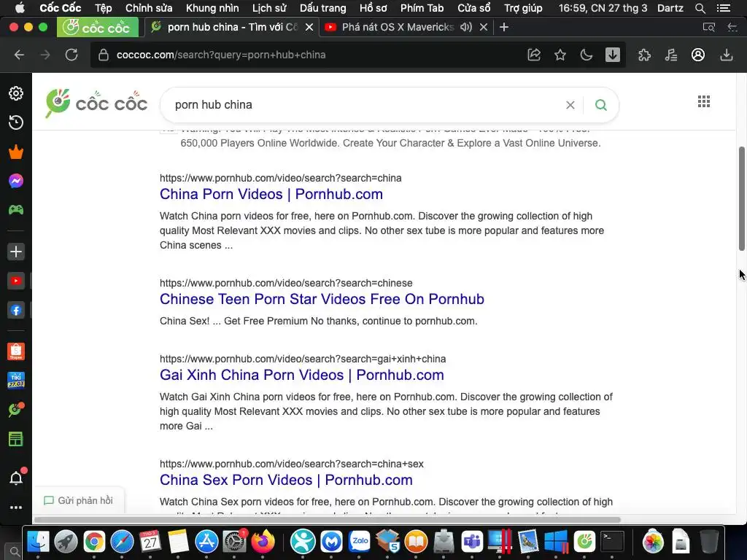The image size is (747, 560).
Task: Click the share icon in address bar
Action: (534, 55)
